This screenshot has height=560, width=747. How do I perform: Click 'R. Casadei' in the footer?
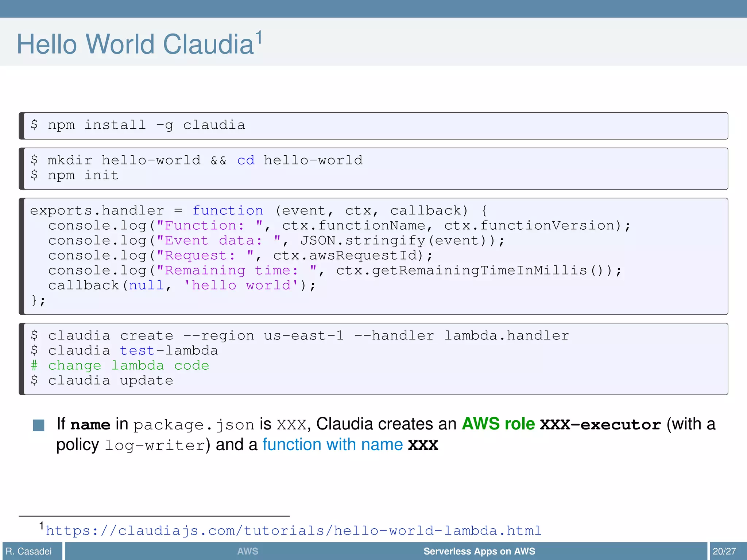(29, 551)
